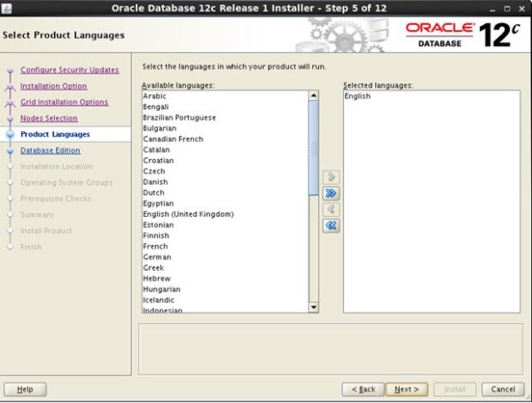The width and height of the screenshot is (532, 403).
Task: Click the Available languages scrollbar thumb
Action: pos(314,148)
